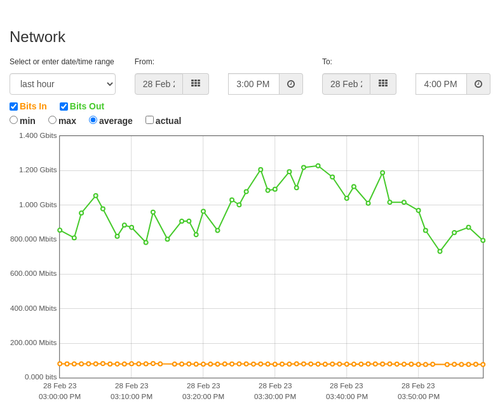The image size is (500, 403).
Task: Click the lowest green Bits Out point
Action: point(440,251)
